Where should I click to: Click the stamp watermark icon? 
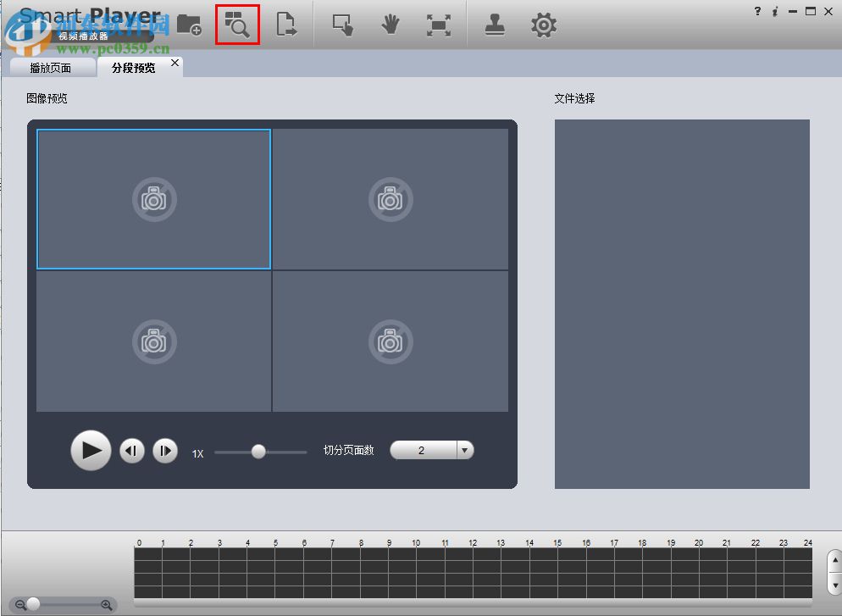495,25
